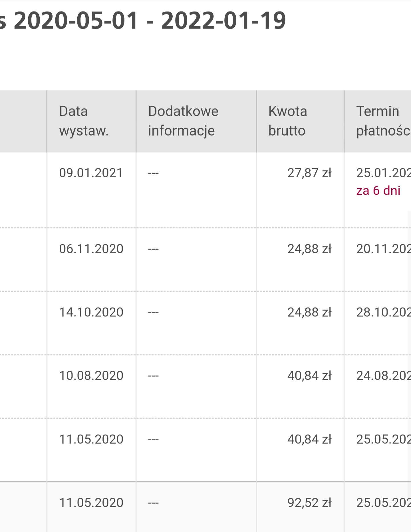Sort by the "Dodatkowe informacje" column header
Screen dimensions: 411x532
[183, 121]
